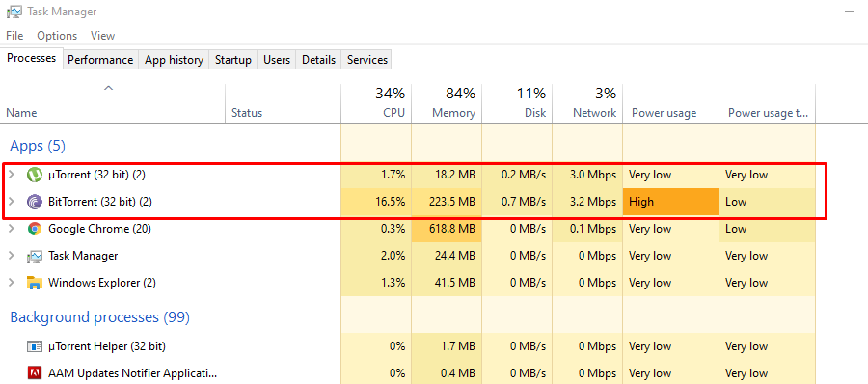Click BitTorrent's 223.5 MB memory value

click(x=452, y=202)
